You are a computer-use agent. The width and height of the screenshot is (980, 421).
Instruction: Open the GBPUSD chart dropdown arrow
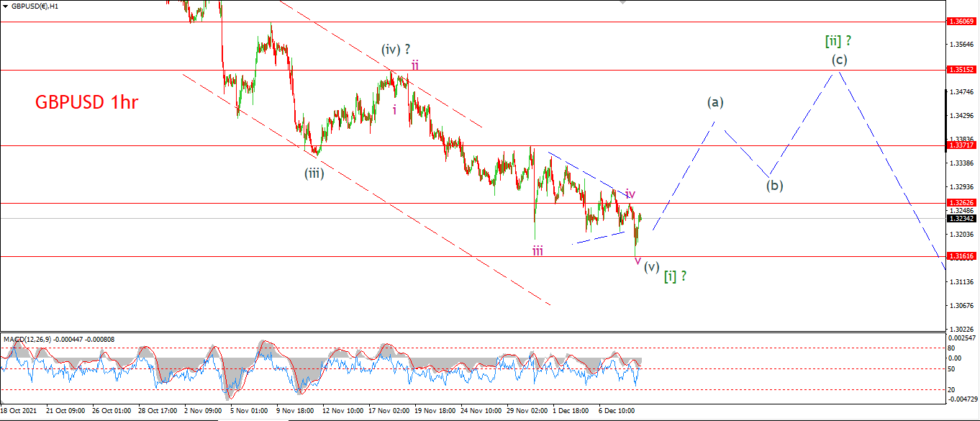point(6,6)
